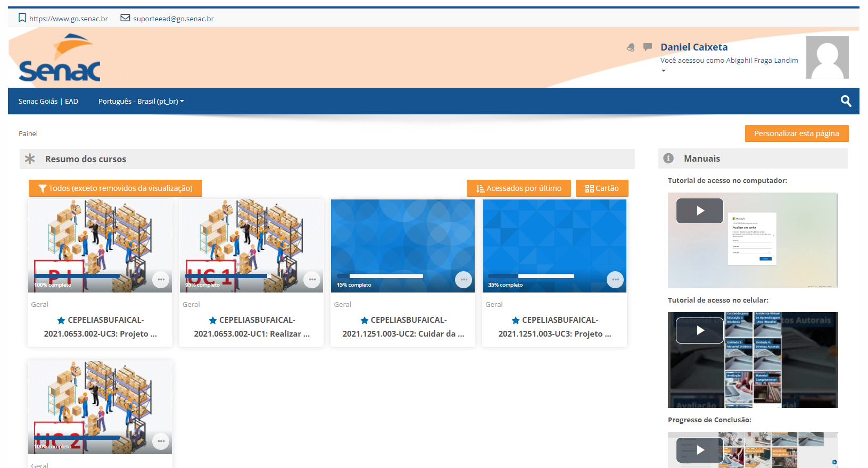868x468 pixels.
Task: Click star icon of 2021.1251.003-UC3 Projeto course
Action: pyautogui.click(x=516, y=320)
